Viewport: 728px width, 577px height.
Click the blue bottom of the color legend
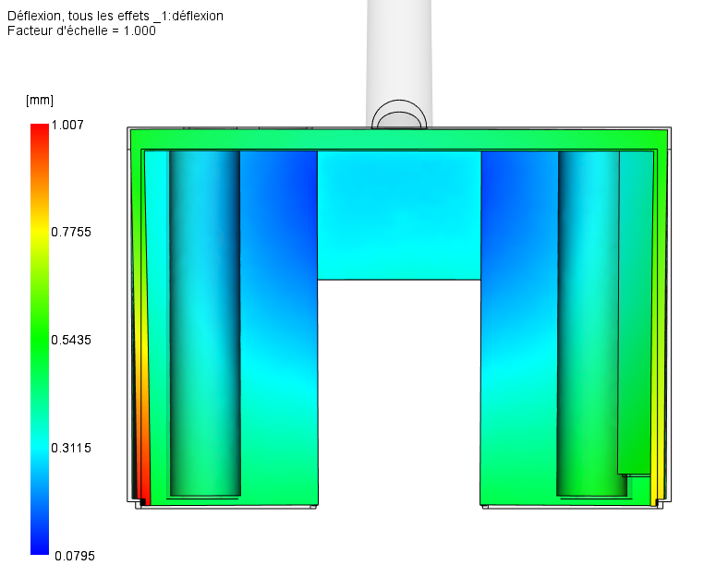tap(39, 545)
